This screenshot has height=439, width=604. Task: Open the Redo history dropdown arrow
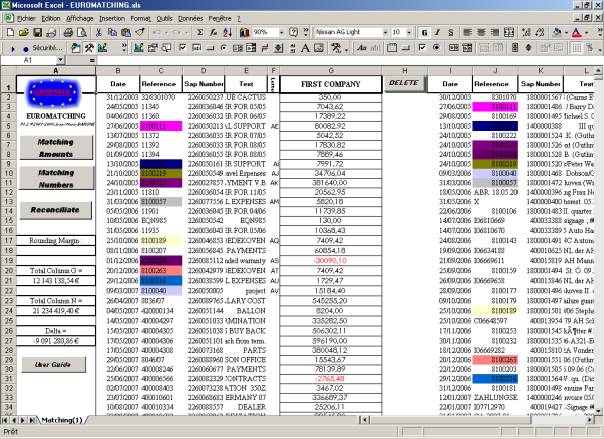click(188, 32)
